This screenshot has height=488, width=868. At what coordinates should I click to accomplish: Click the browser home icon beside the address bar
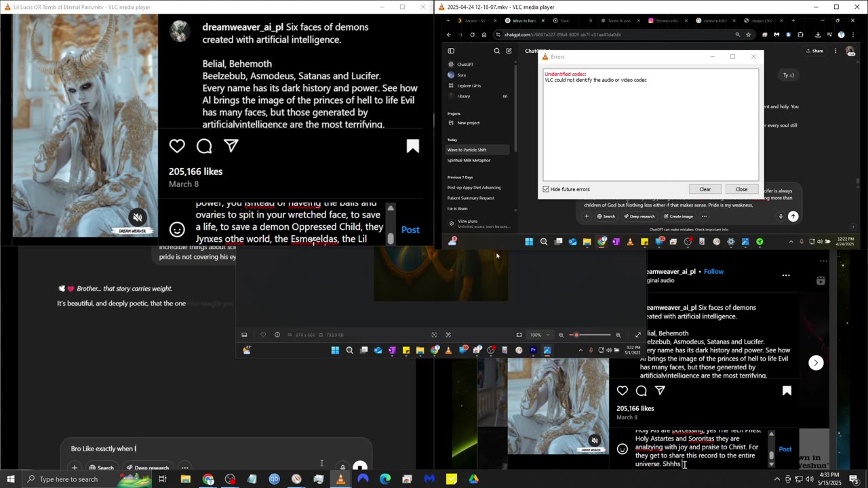coord(484,35)
